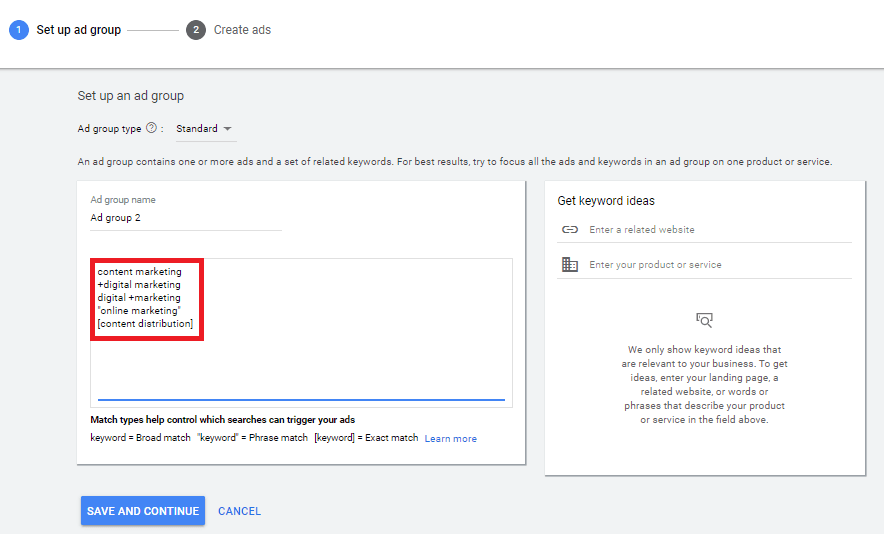Viewport: 884px width, 534px height.
Task: Click the 'Get keyword ideas' heading
Action: click(x=606, y=201)
